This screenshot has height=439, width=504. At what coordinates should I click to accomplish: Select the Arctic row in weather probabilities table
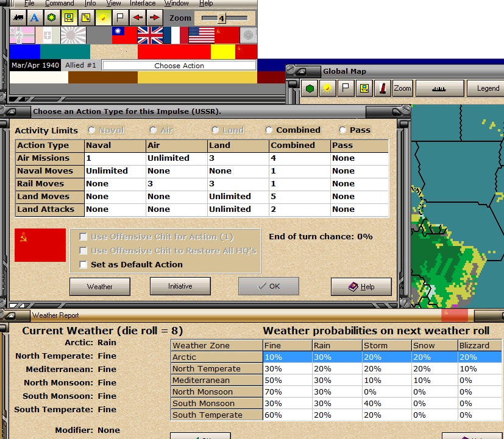point(336,357)
